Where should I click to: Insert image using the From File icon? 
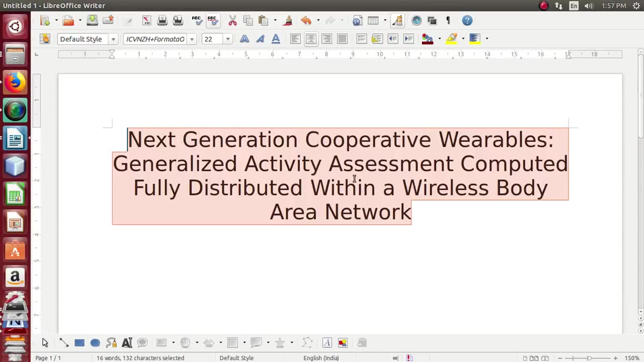coord(343,343)
